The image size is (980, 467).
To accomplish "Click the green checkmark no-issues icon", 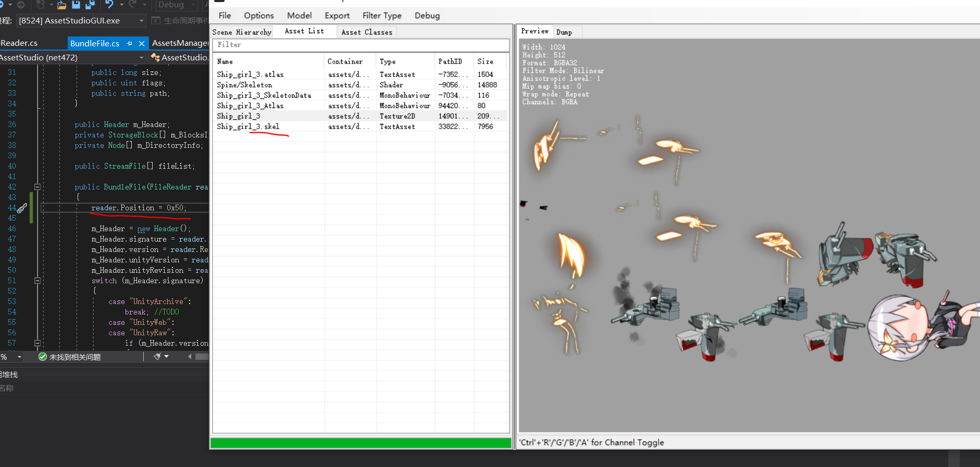I will click(x=43, y=357).
